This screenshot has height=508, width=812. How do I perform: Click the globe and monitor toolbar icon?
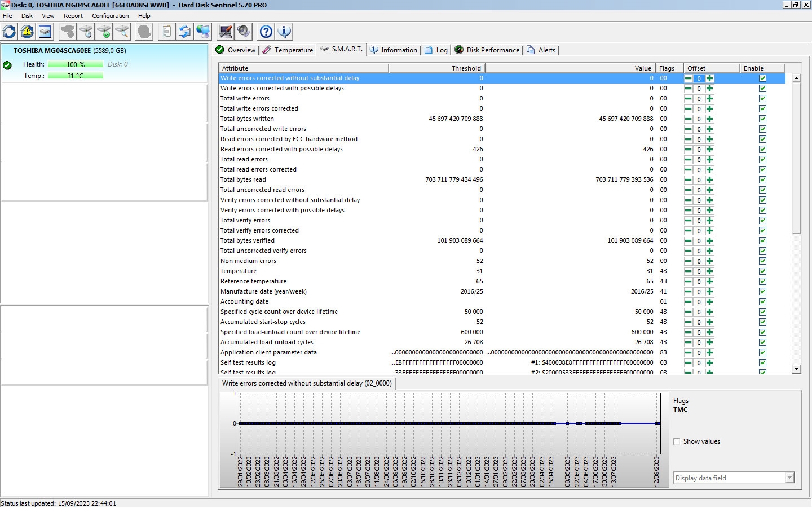[202, 32]
